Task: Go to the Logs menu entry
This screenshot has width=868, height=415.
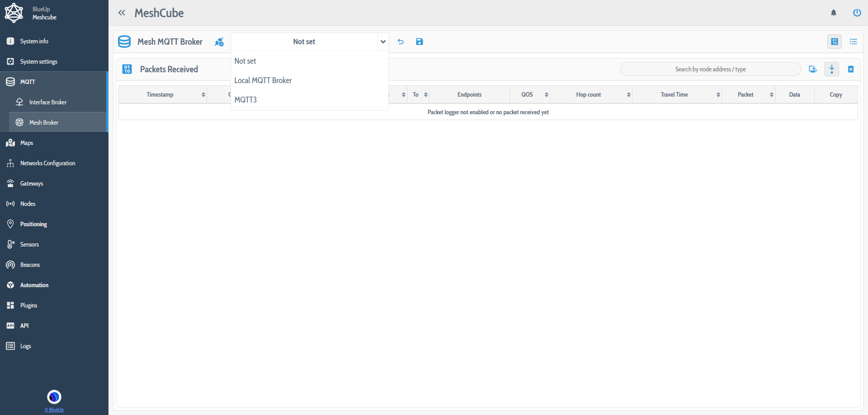Action: click(x=25, y=346)
